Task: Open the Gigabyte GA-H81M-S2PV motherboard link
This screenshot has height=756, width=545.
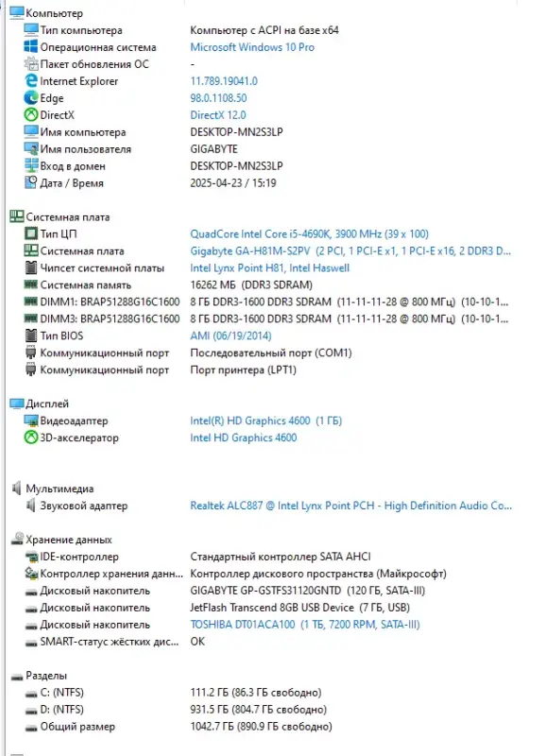Action: (350, 250)
